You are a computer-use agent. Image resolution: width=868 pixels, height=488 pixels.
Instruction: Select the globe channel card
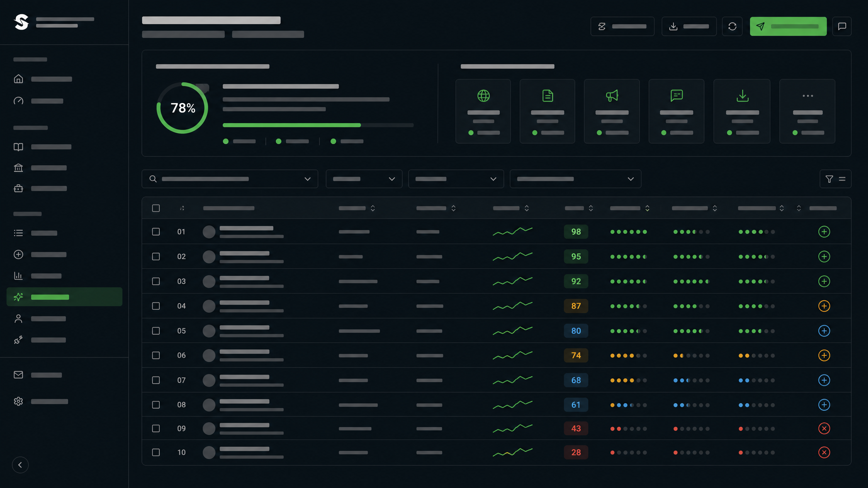pyautogui.click(x=483, y=111)
